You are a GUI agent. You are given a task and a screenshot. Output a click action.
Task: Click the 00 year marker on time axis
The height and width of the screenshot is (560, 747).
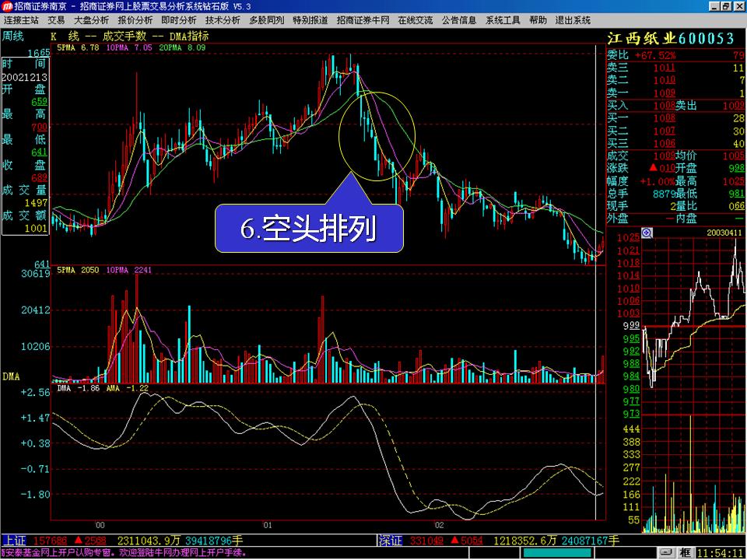tap(100, 526)
